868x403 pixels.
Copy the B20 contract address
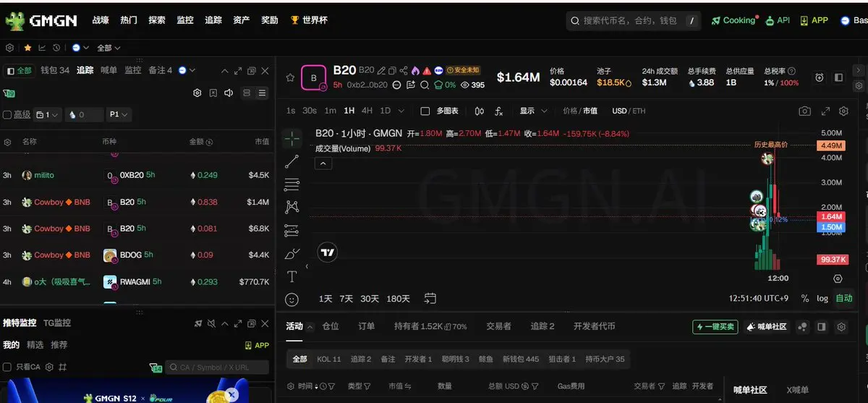392,71
